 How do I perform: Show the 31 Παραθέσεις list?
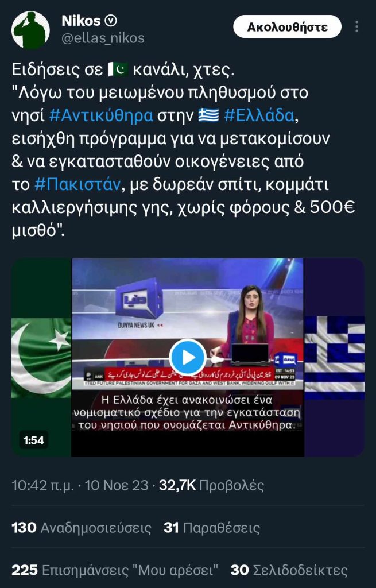pyautogui.click(x=212, y=528)
